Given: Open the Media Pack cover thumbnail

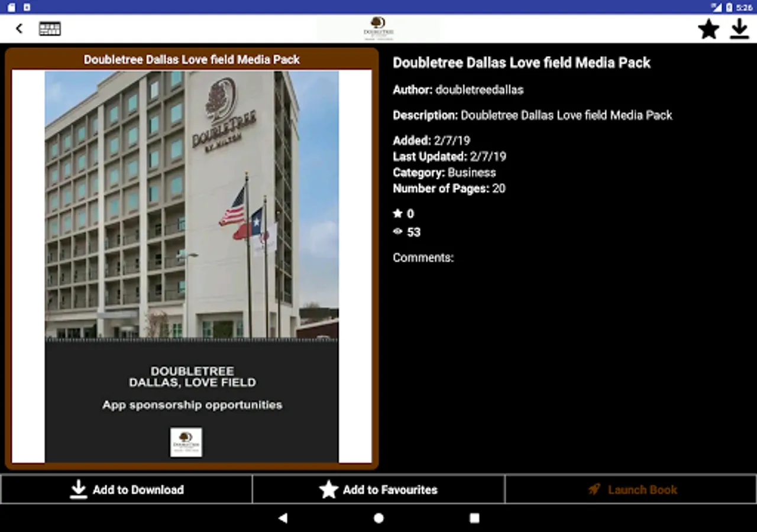Looking at the screenshot, I should pyautogui.click(x=192, y=267).
